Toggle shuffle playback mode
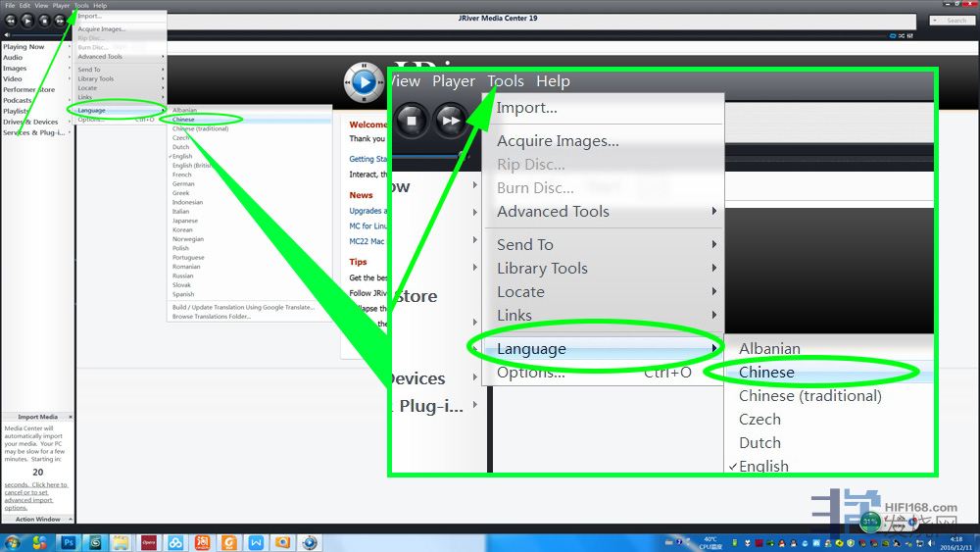The height and width of the screenshot is (552, 980). coord(903,36)
